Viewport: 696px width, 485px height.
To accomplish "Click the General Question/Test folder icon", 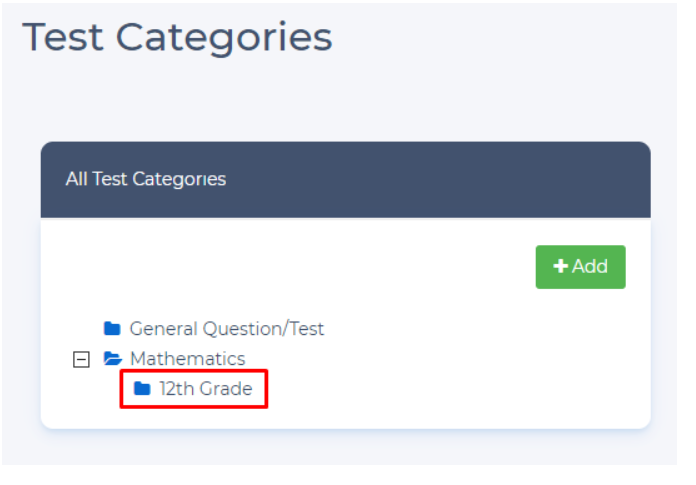I will pos(112,329).
